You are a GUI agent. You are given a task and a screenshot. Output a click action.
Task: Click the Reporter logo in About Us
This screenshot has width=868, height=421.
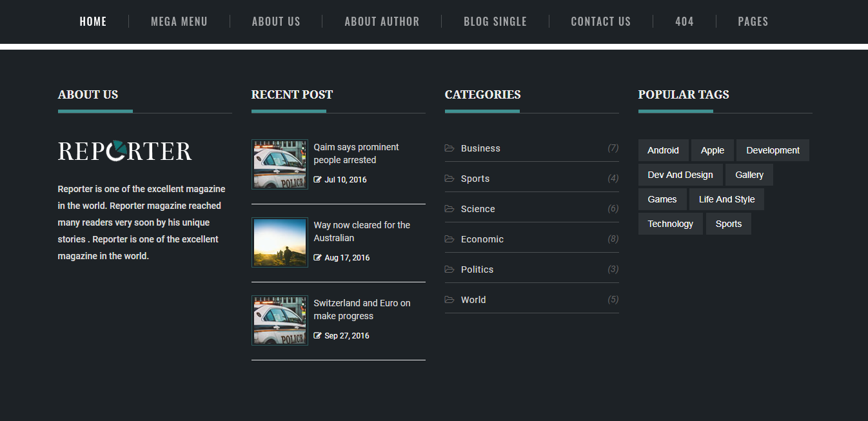point(125,151)
